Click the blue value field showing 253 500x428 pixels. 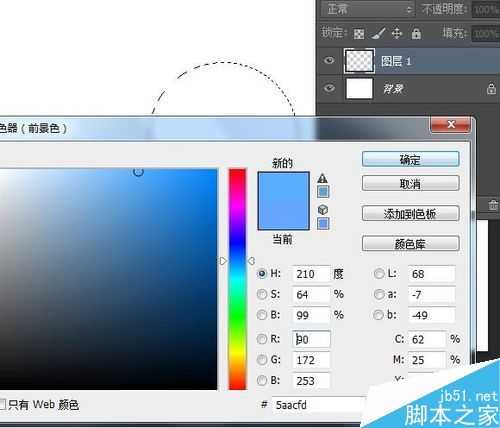311,381
